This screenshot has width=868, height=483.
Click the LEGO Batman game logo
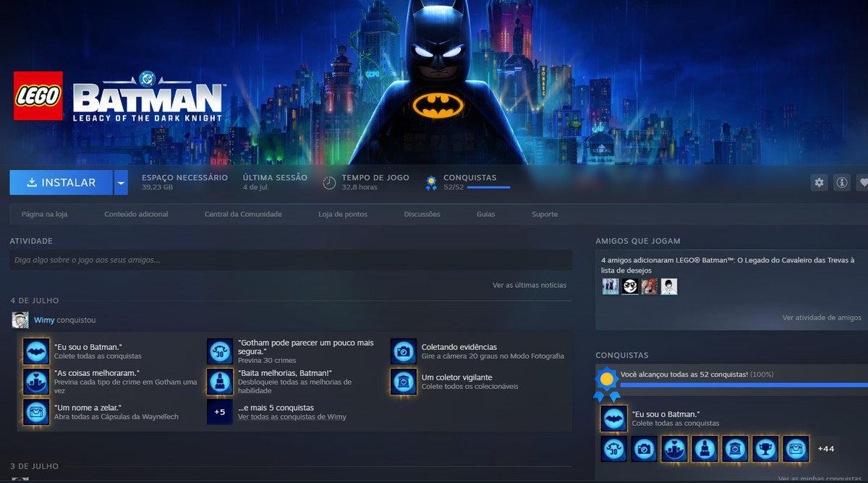pyautogui.click(x=119, y=96)
